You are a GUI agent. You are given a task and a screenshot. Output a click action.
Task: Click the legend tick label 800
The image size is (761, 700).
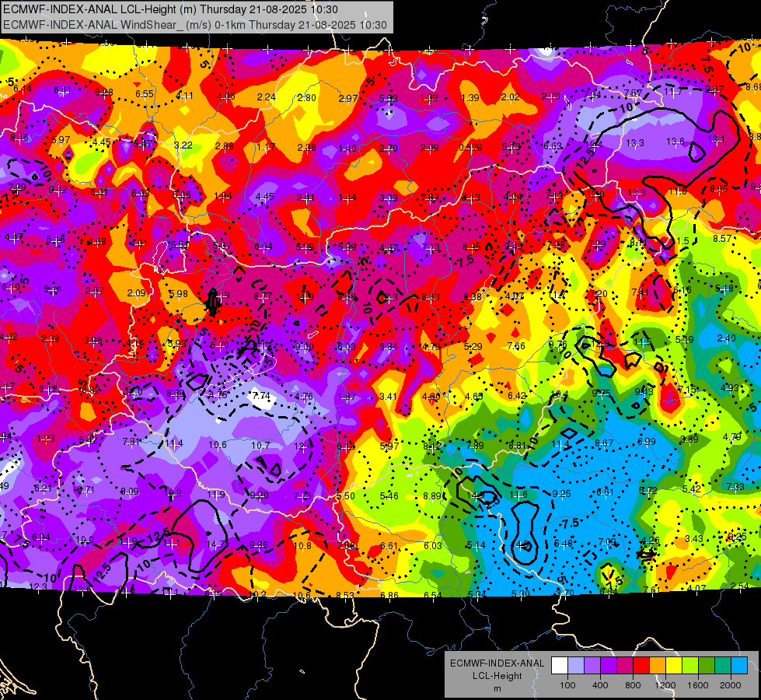[633, 685]
